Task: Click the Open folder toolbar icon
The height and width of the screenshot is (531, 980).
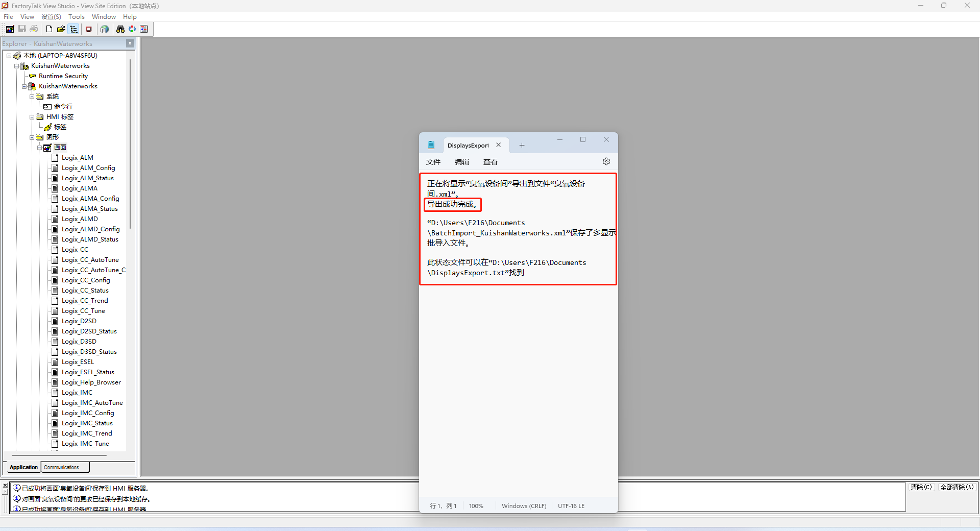Action: (x=61, y=29)
